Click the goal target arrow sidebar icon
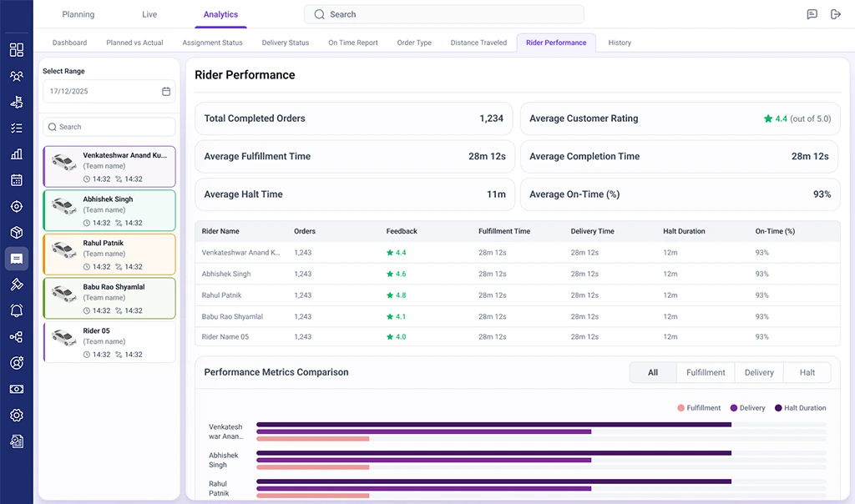This screenshot has height=504, width=855. [17, 363]
